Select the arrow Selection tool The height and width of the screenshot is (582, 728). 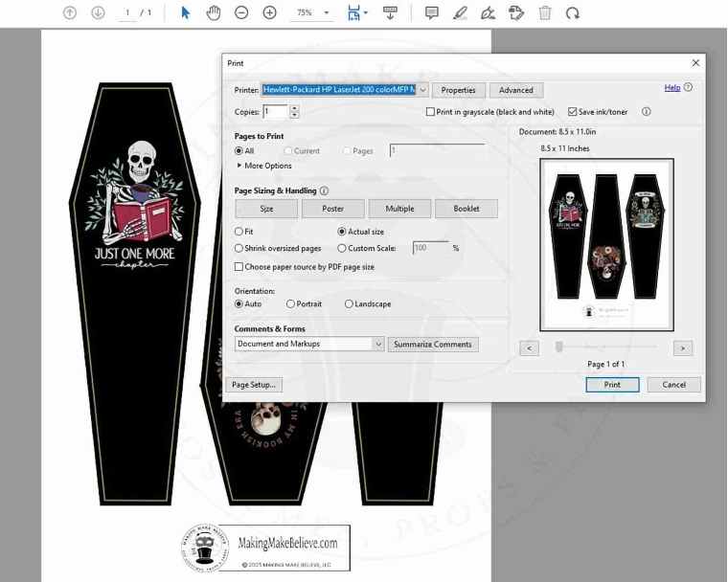[185, 12]
